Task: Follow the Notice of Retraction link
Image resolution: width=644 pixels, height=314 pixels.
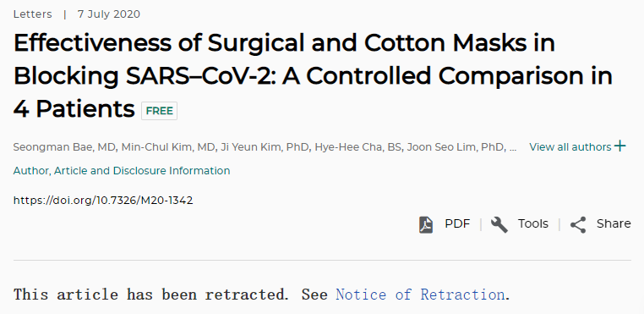Action: click(420, 295)
